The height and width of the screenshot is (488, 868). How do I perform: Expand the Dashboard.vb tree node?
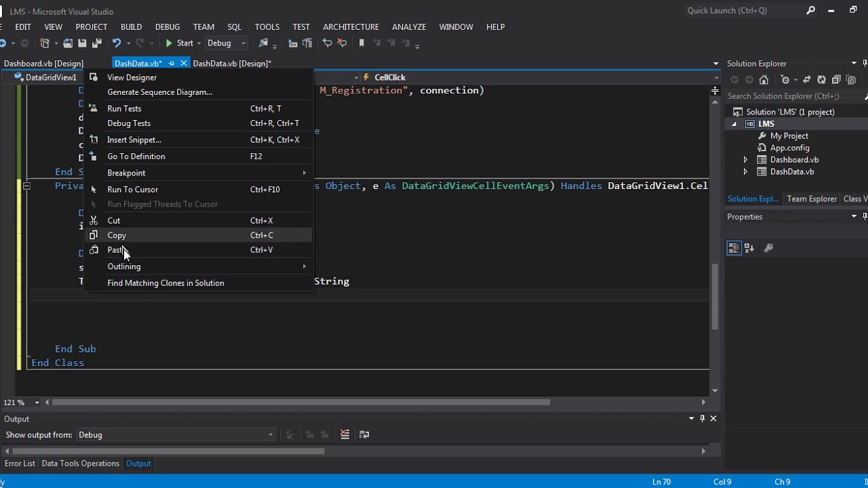click(745, 160)
